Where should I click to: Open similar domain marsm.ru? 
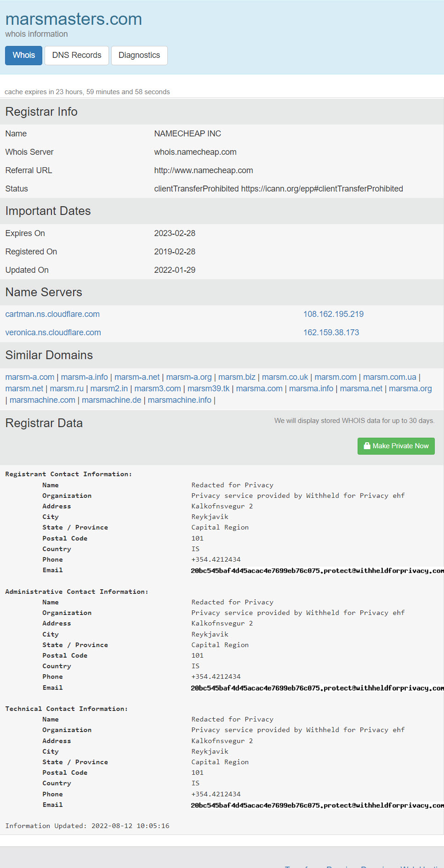67,389
